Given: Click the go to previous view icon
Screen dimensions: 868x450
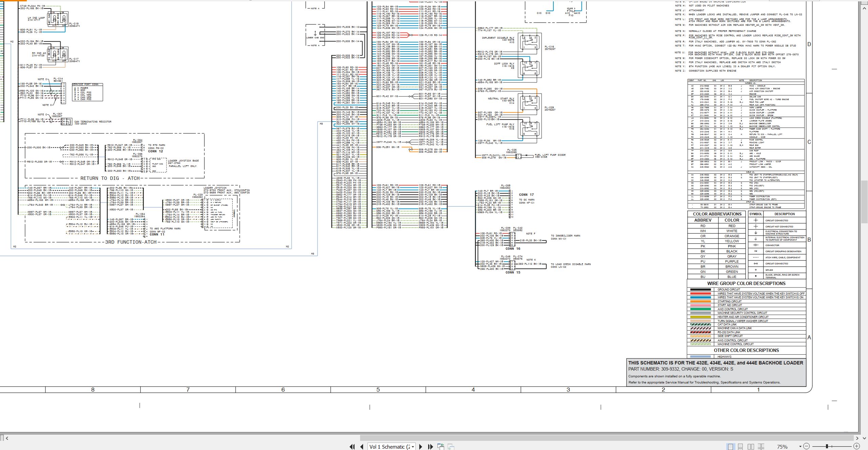Looking at the screenshot, I should tap(441, 447).
